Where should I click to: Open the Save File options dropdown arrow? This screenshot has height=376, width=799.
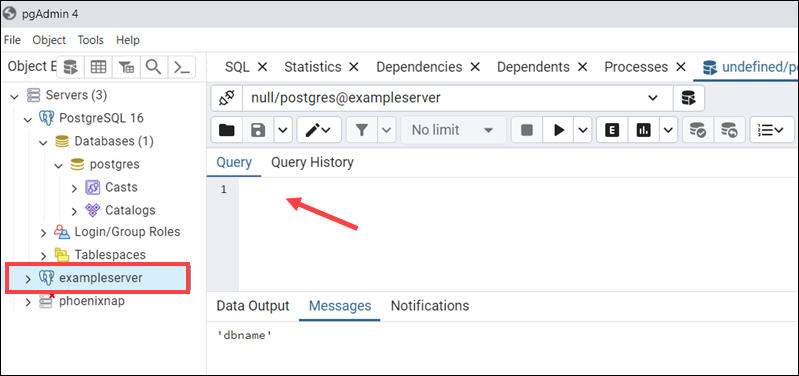(283, 130)
